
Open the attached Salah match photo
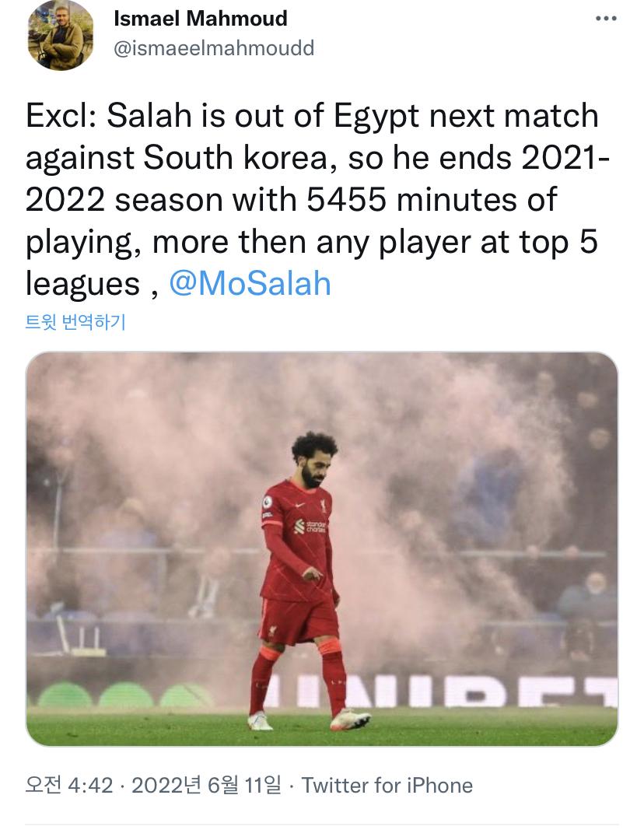322,549
